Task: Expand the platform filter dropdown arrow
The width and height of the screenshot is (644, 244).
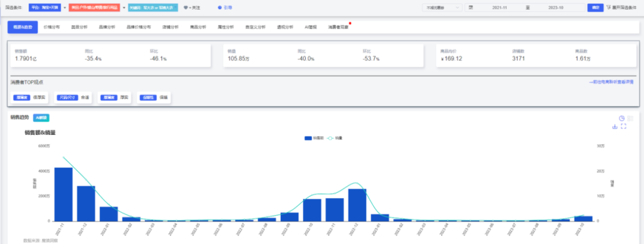Action: tap(64, 8)
